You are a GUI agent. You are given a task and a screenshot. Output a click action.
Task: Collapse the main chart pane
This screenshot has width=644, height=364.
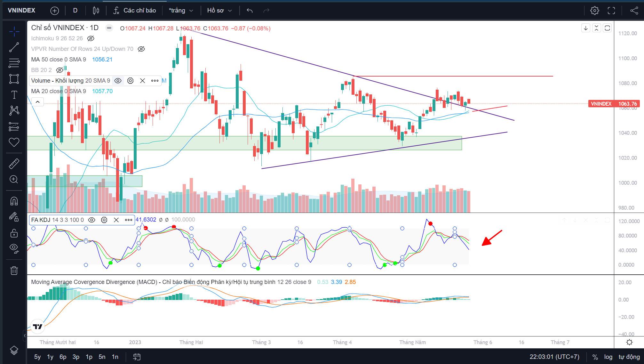[596, 28]
